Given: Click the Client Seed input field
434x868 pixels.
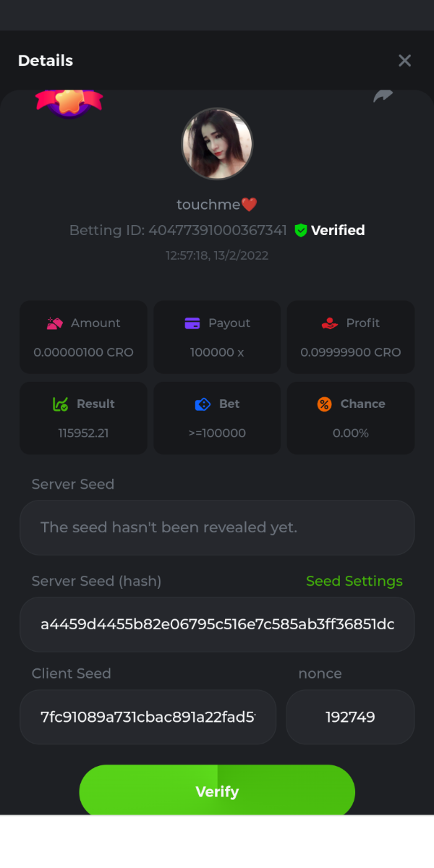Looking at the screenshot, I should click(148, 717).
